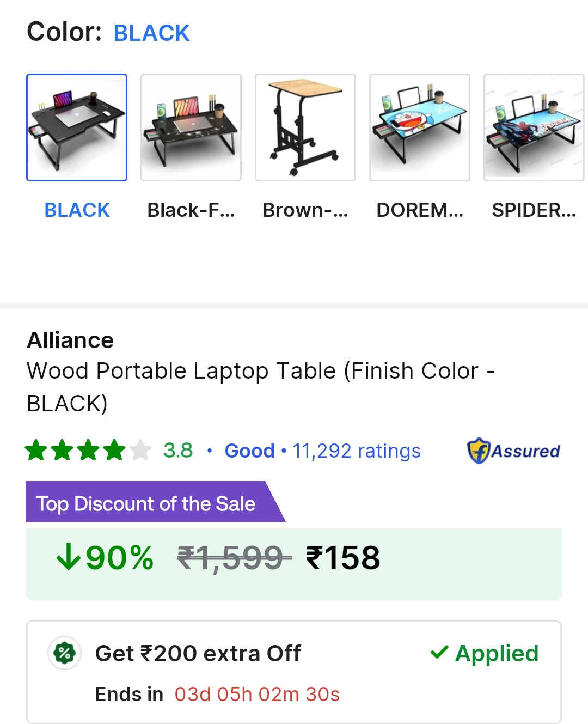Tap the BLACK color label under thumbnail
The image size is (588, 724).
(77, 210)
